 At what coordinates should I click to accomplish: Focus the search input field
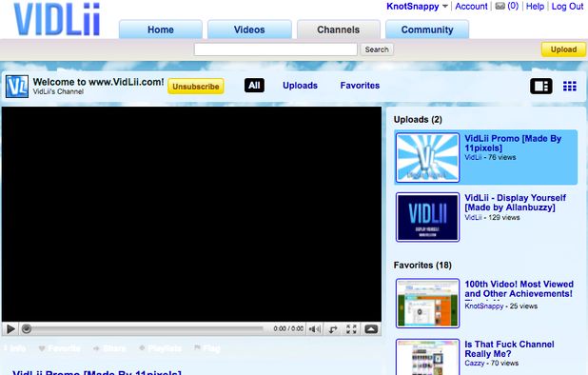(276, 49)
